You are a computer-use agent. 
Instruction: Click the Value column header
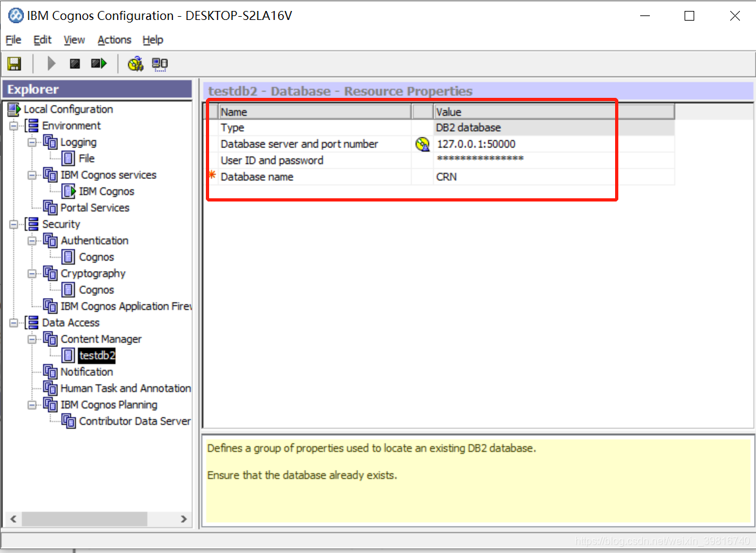click(554, 112)
